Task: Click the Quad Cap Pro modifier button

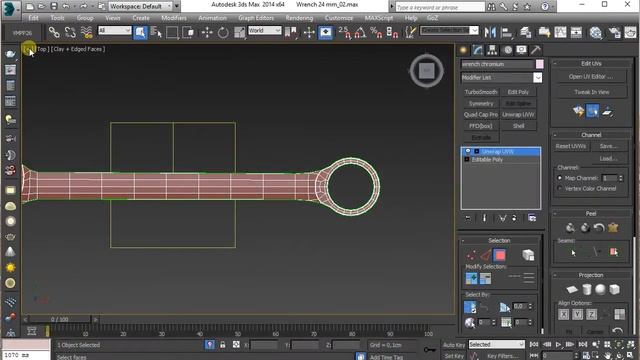Action: click(x=481, y=115)
